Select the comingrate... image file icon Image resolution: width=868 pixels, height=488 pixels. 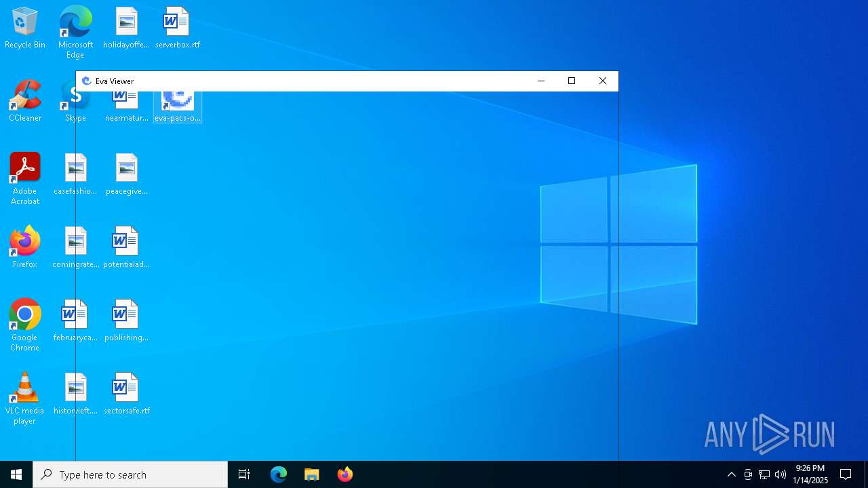(75, 248)
